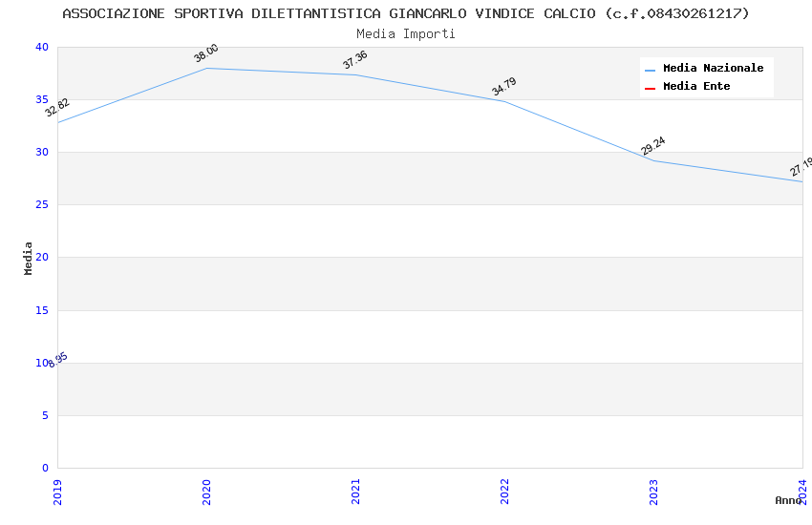Click the Media Importi subtitle
This screenshot has height=525, width=812.
[406, 33]
